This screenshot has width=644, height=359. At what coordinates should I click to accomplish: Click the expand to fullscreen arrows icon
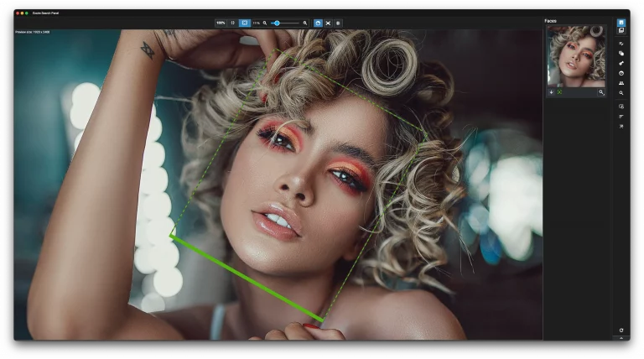coord(328,23)
